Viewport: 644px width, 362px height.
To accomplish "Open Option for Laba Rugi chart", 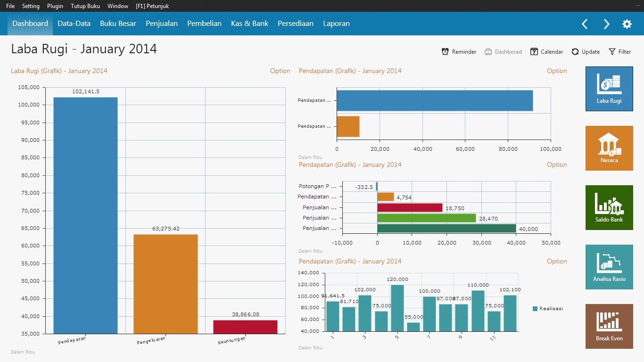I will [x=280, y=71].
